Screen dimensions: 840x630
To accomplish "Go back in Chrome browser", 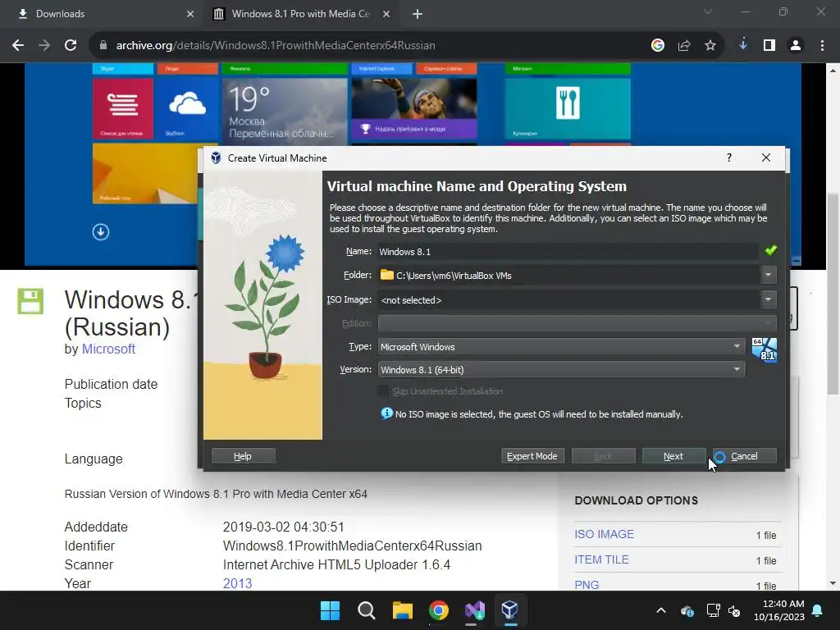I will 18,46.
